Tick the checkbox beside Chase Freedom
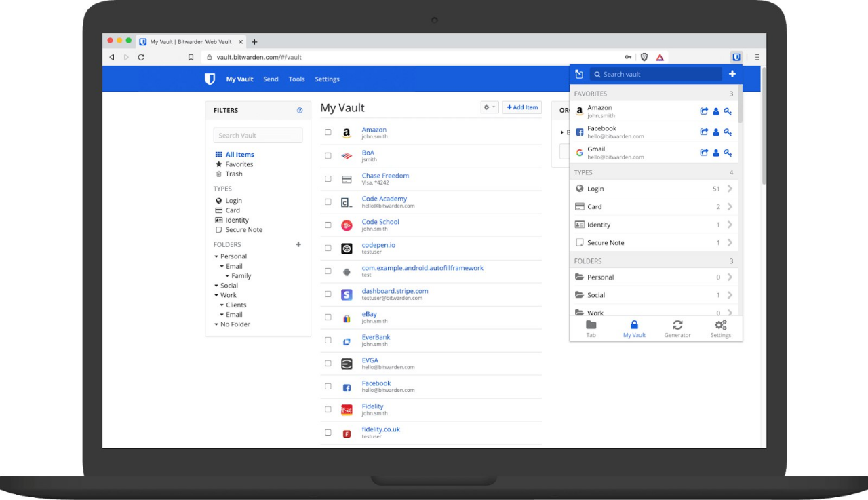 (328, 179)
